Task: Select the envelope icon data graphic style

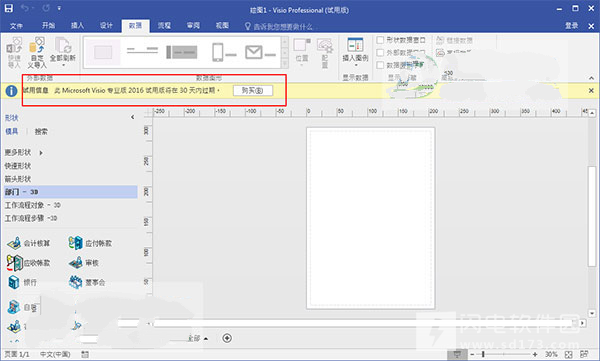Action: pyautogui.click(x=260, y=52)
